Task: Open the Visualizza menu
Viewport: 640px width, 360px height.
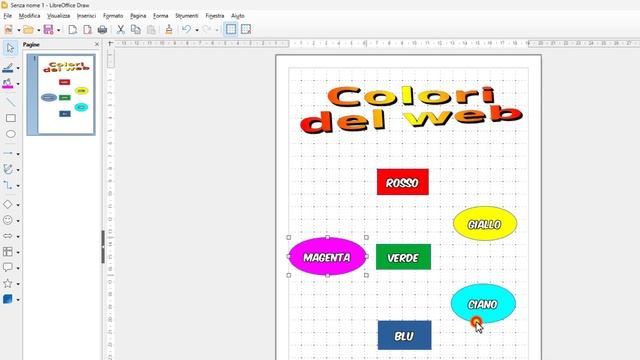Action: point(58,16)
